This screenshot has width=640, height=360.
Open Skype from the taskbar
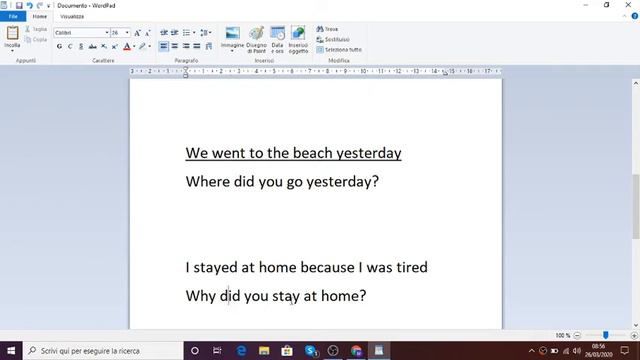point(311,351)
